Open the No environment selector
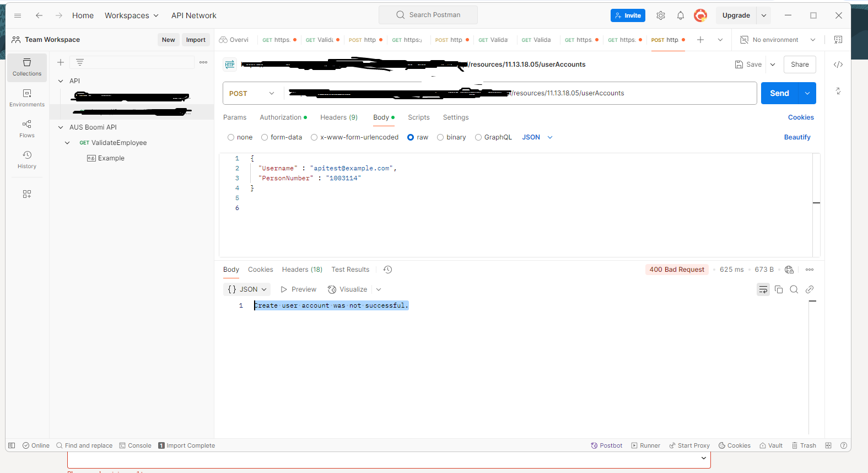 [778, 40]
